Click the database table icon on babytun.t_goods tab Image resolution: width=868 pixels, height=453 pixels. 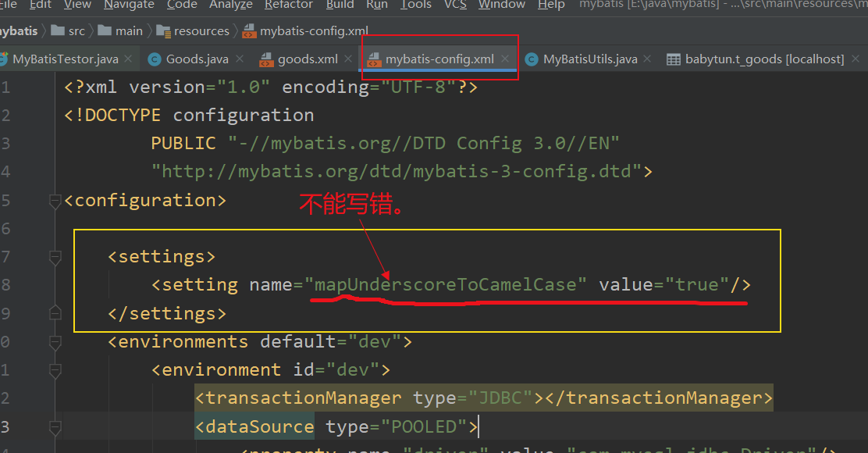coord(673,59)
